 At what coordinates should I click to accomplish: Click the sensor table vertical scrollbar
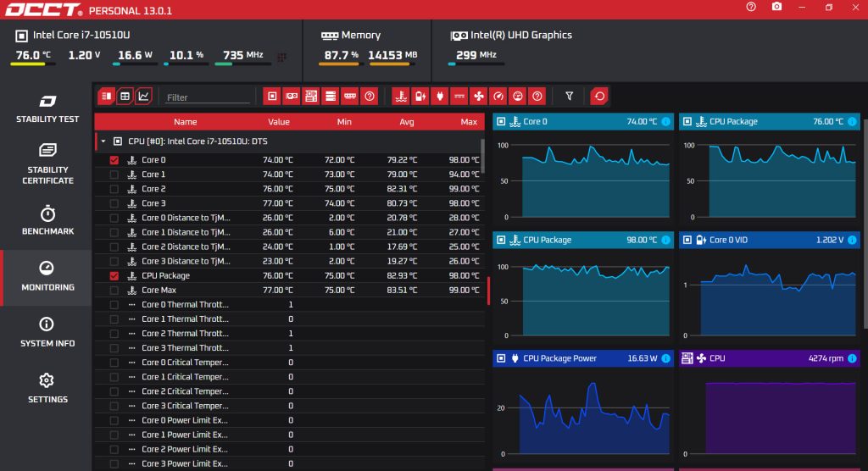click(482, 156)
